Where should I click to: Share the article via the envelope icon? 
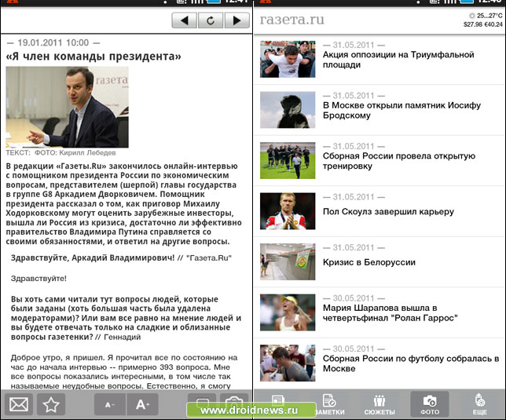click(x=18, y=404)
